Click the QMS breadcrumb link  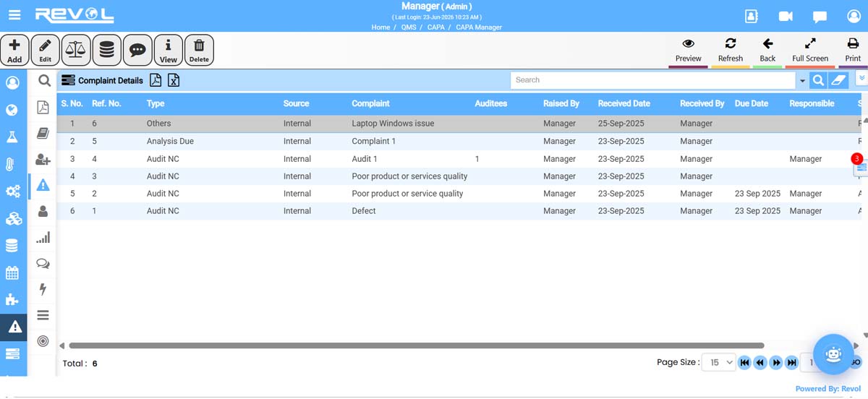409,27
